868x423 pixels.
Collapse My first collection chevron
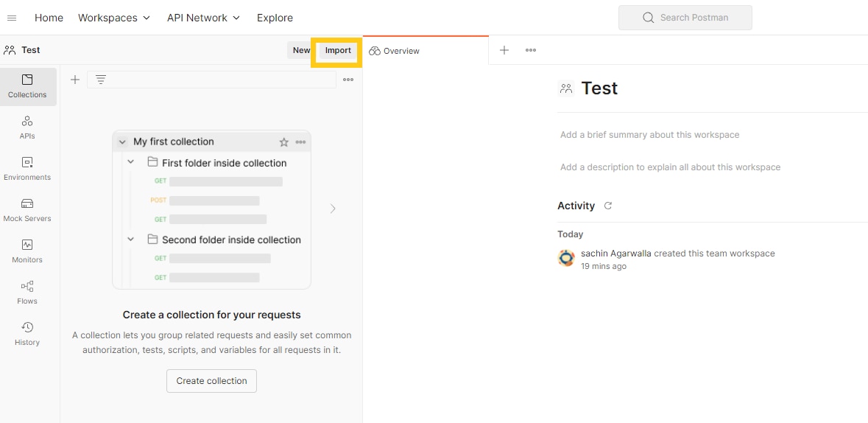click(x=122, y=142)
